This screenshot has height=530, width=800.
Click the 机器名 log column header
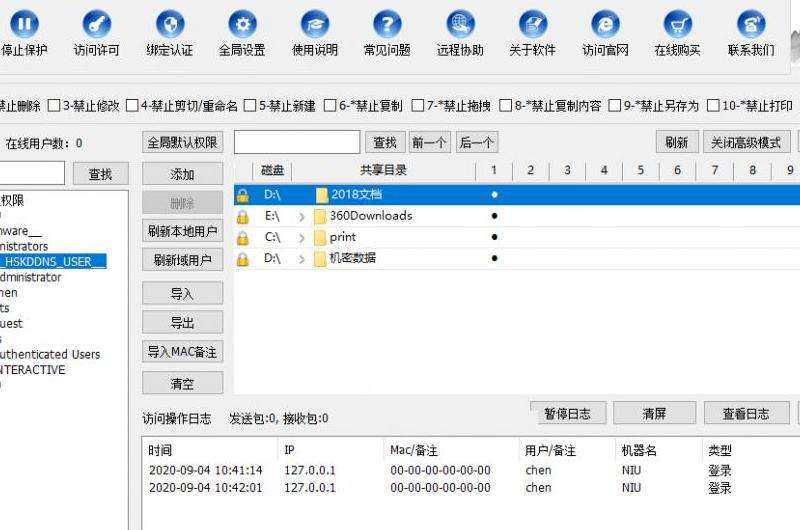point(639,450)
